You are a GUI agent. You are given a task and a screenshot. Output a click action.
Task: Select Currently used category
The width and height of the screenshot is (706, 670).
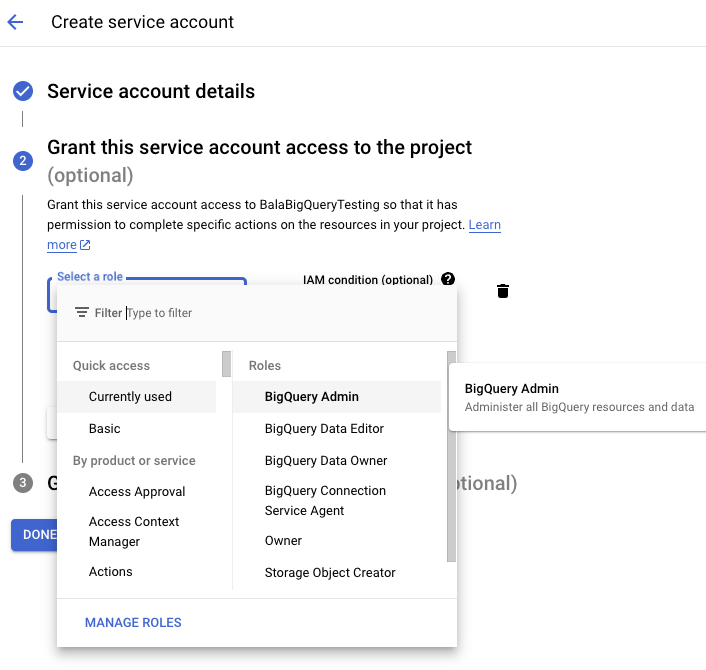(136, 397)
